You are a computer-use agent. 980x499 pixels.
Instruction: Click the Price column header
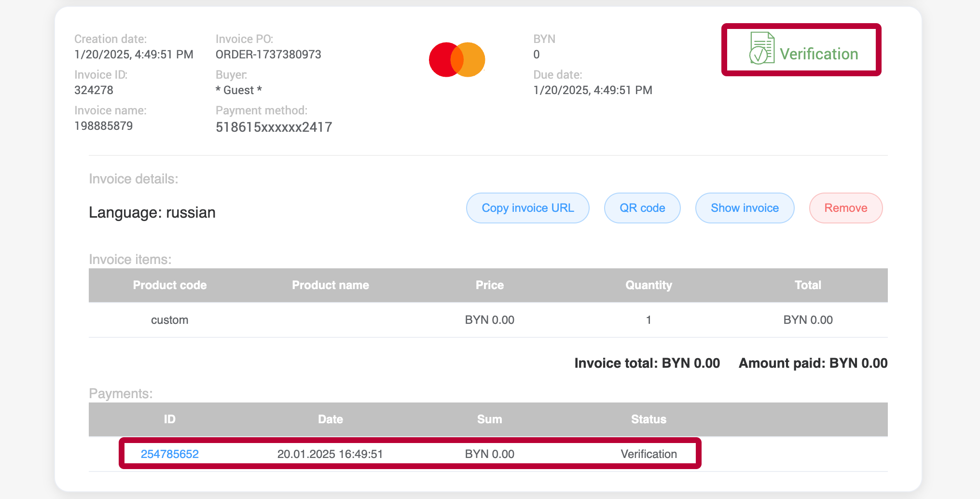click(x=489, y=285)
